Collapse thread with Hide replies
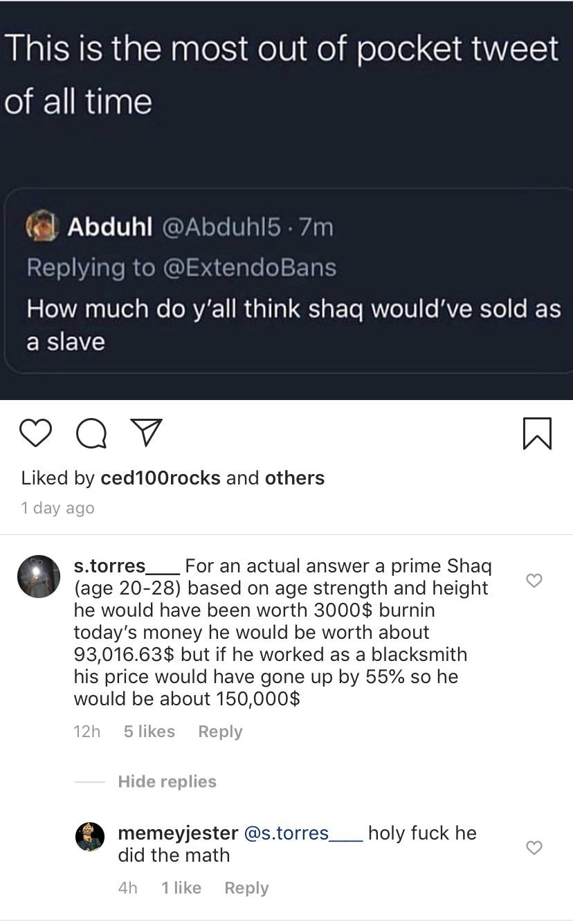The image size is (573, 924). click(167, 781)
